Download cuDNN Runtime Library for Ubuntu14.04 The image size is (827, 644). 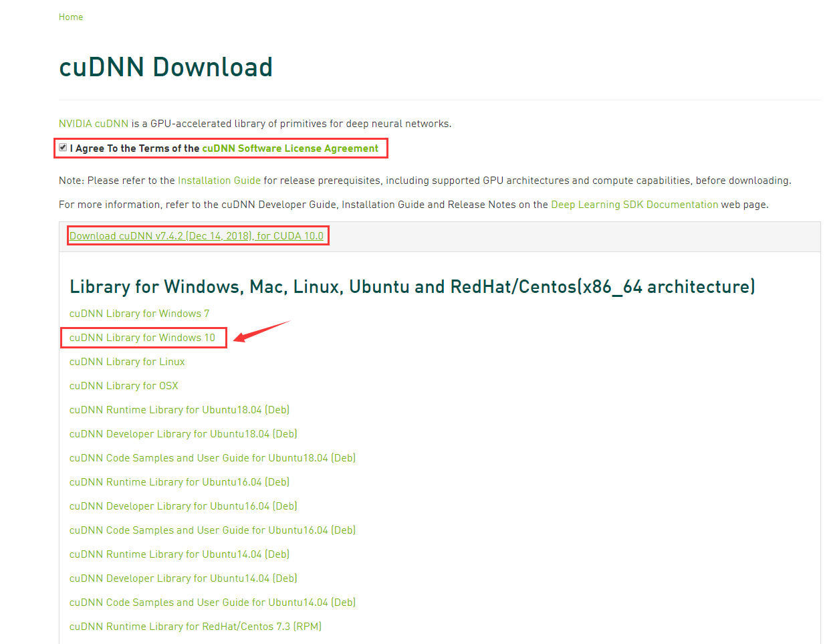(x=179, y=554)
